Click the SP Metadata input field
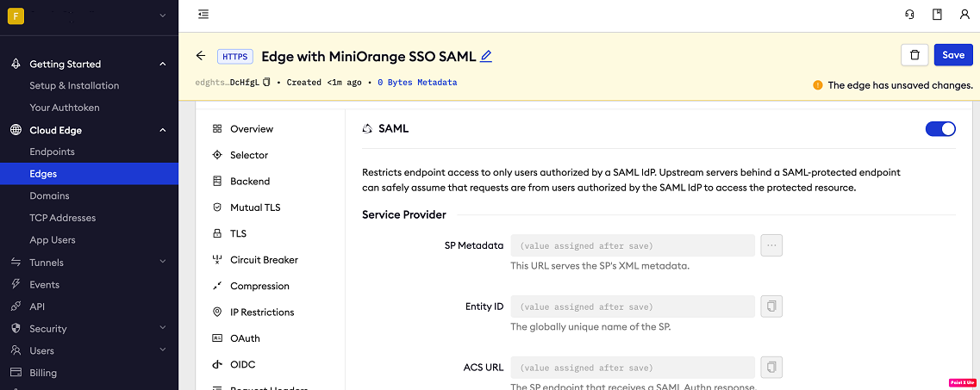Image resolution: width=980 pixels, height=390 pixels. pyautogui.click(x=633, y=245)
